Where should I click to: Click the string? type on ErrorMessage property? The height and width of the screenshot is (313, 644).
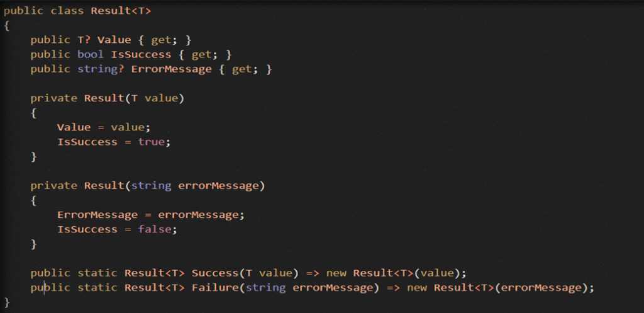[x=101, y=69]
